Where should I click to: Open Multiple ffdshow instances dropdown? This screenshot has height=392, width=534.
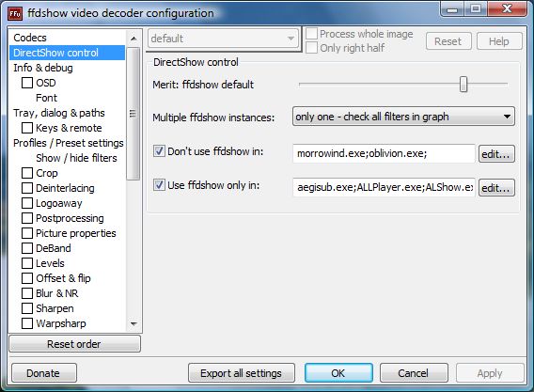[x=403, y=117]
